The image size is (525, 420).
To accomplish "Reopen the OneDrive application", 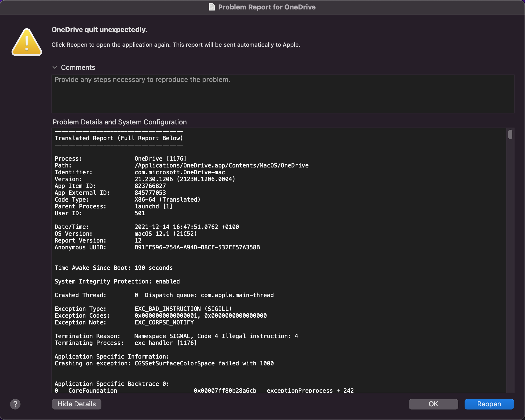I will (x=489, y=404).
